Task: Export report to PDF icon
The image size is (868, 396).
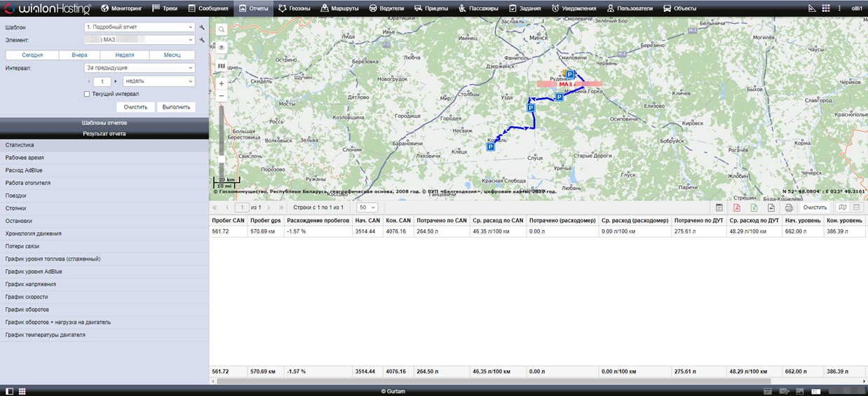Action: point(737,207)
